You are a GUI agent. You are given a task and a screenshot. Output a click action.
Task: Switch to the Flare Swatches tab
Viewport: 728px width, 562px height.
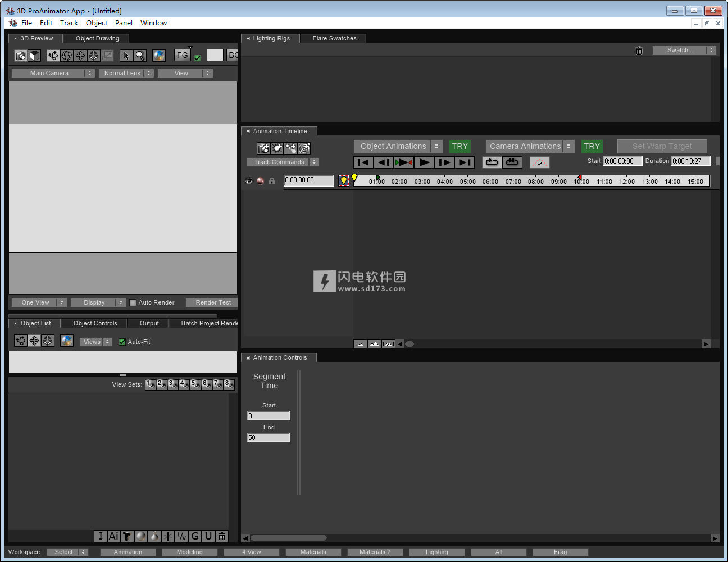[334, 38]
